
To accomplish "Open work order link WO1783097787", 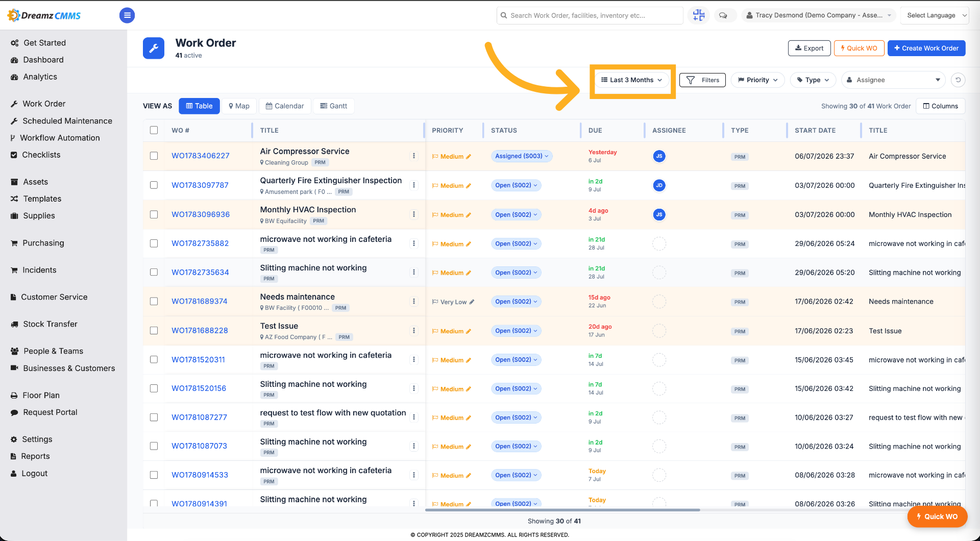I will (200, 185).
